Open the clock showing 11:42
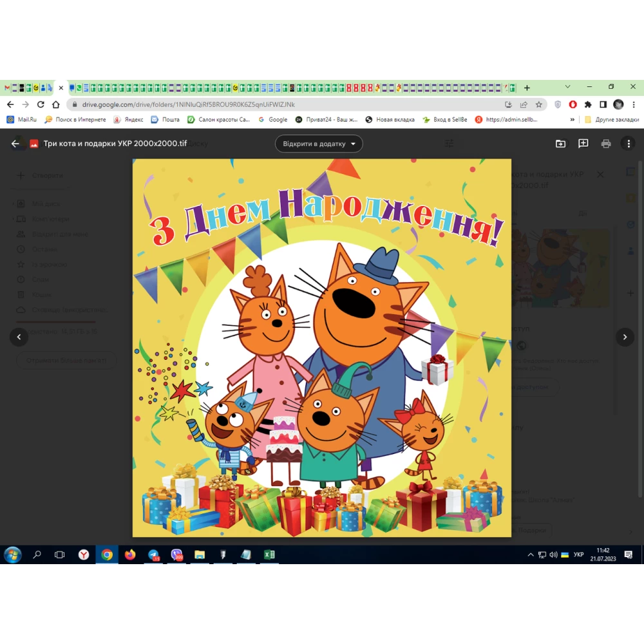The height and width of the screenshot is (644, 644). coord(603,554)
